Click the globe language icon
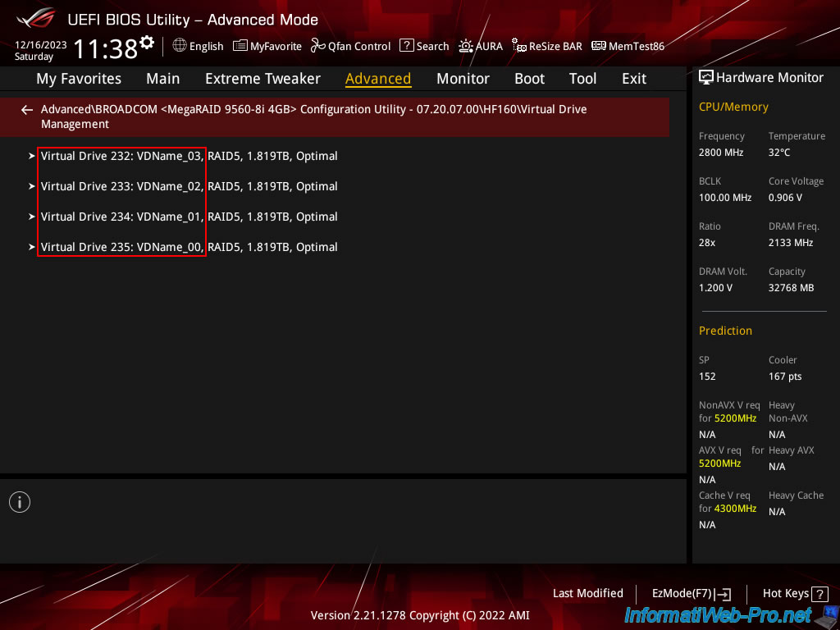The height and width of the screenshot is (630, 840). pos(180,45)
